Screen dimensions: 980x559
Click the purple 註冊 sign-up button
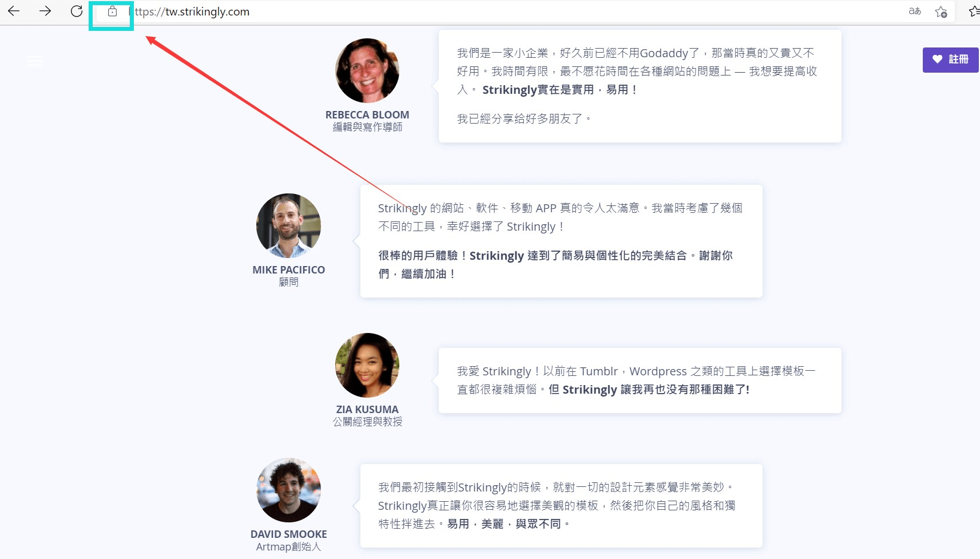click(x=950, y=60)
